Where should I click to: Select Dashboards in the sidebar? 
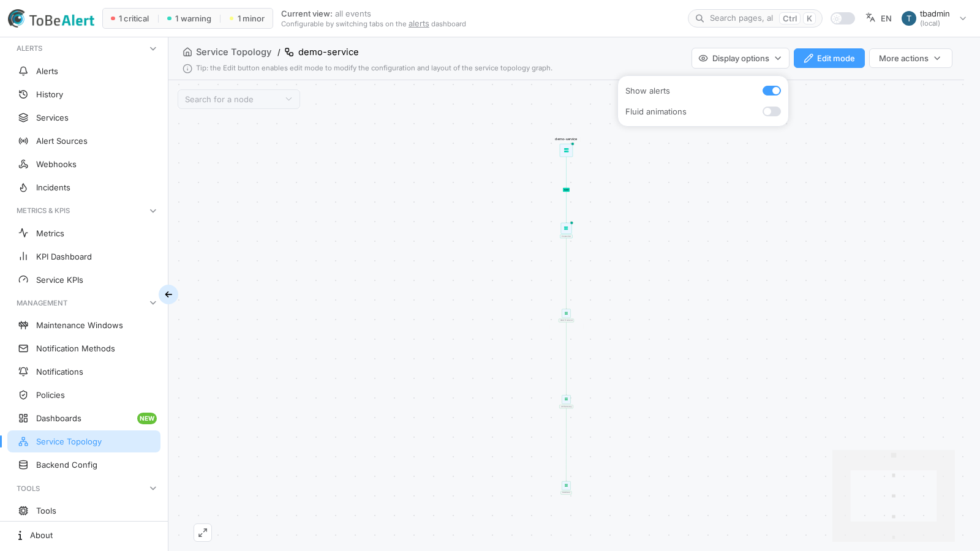(x=84, y=418)
